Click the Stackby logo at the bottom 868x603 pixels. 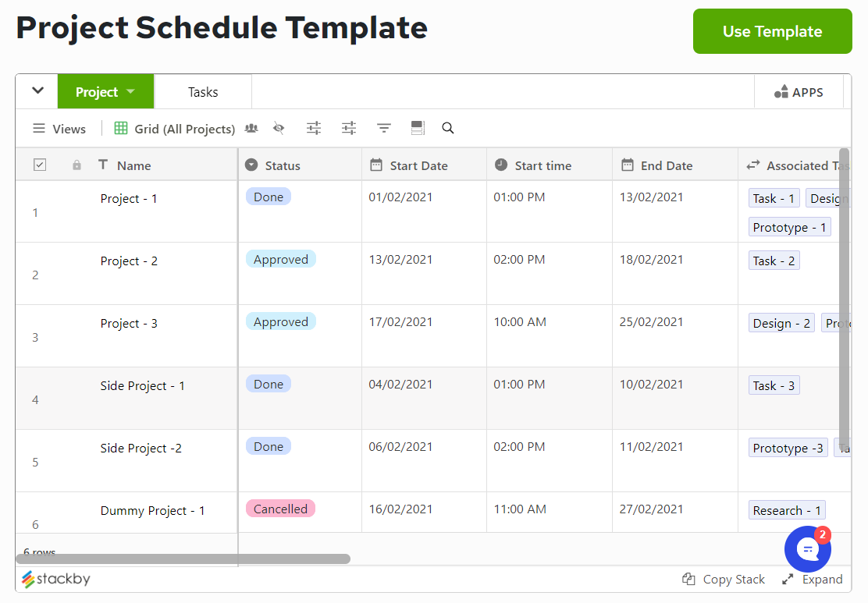pyautogui.click(x=55, y=579)
